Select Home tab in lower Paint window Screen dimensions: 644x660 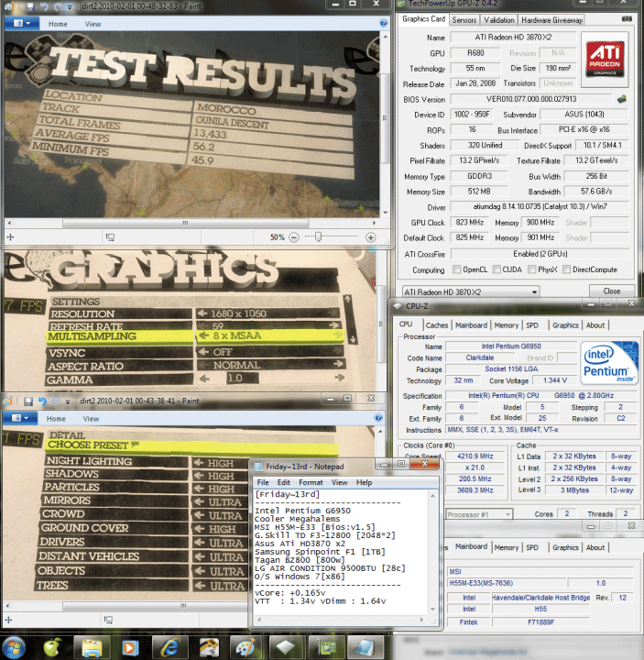pyautogui.click(x=56, y=418)
